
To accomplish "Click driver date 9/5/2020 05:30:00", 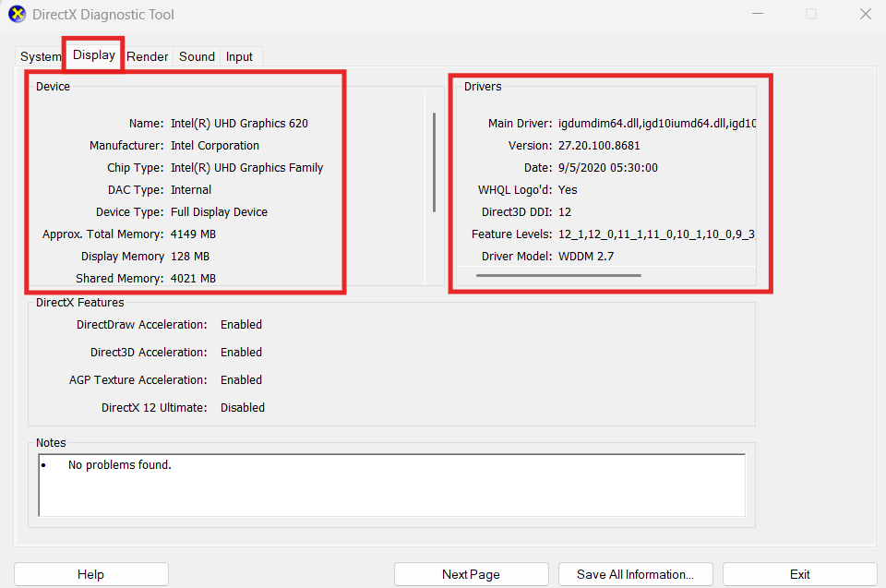I will coord(608,167).
